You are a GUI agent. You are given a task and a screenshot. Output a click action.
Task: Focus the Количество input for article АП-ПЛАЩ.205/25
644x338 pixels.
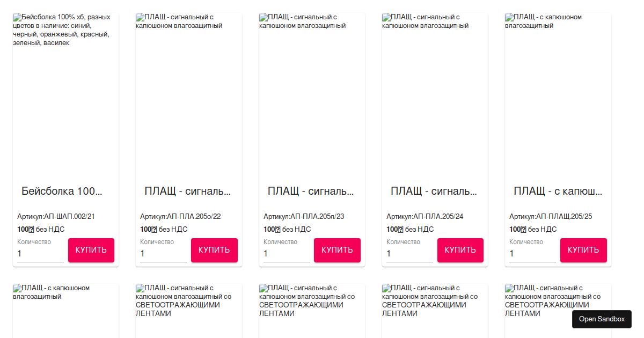coord(532,253)
